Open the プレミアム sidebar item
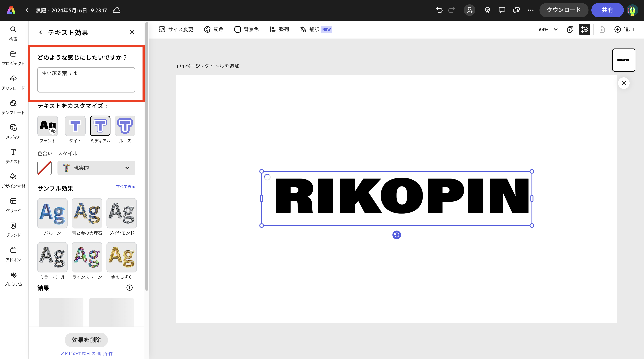Viewport: 644px width, 359px height. click(x=13, y=279)
